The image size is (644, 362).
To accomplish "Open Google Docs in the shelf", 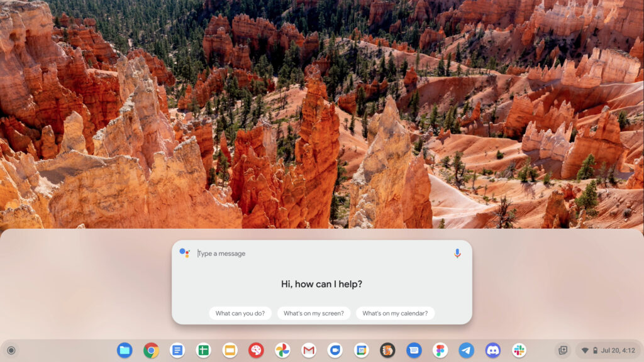I will [177, 350].
